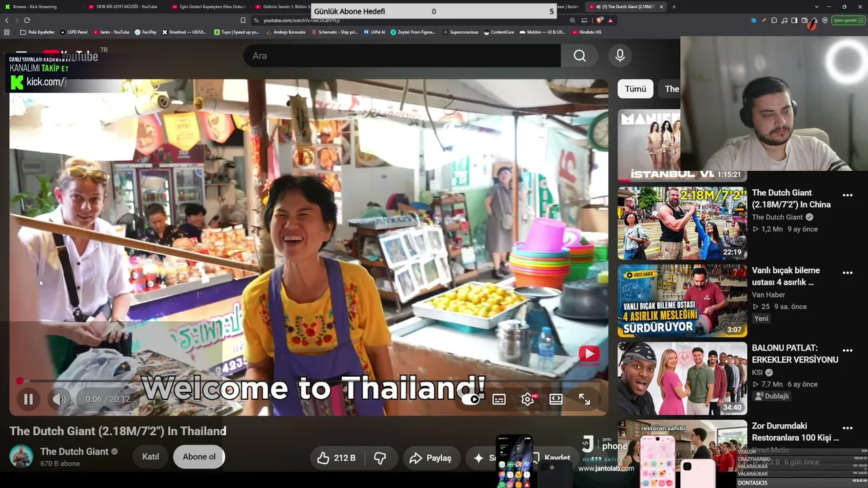Bookmark this page via address bar icon
The height and width of the screenshot is (488, 868).
pyautogui.click(x=243, y=20)
